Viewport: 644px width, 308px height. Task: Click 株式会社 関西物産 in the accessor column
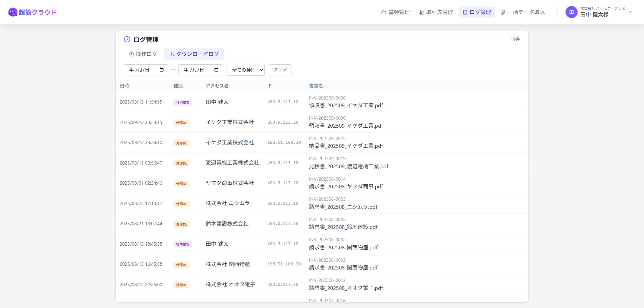228,264
